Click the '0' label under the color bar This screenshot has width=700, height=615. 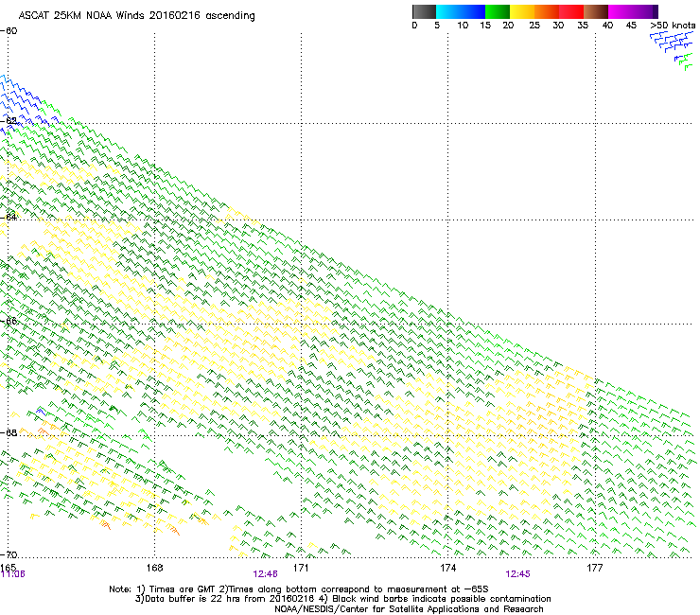(x=414, y=26)
